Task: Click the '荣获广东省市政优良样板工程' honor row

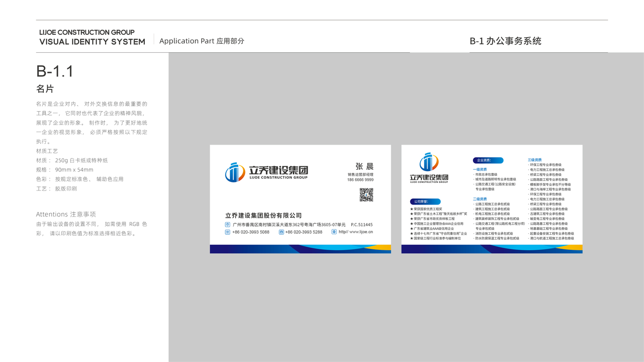Action: (433, 219)
